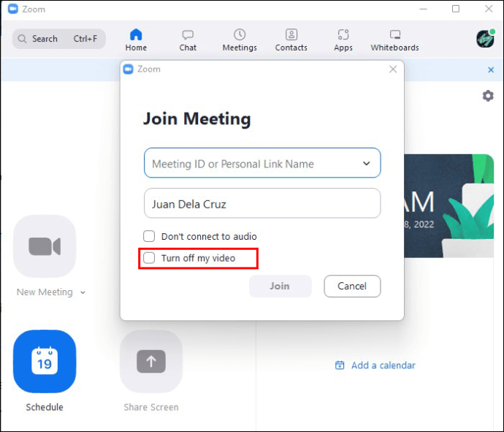Click the Search box in toolbar
504x432 pixels.
59,39
